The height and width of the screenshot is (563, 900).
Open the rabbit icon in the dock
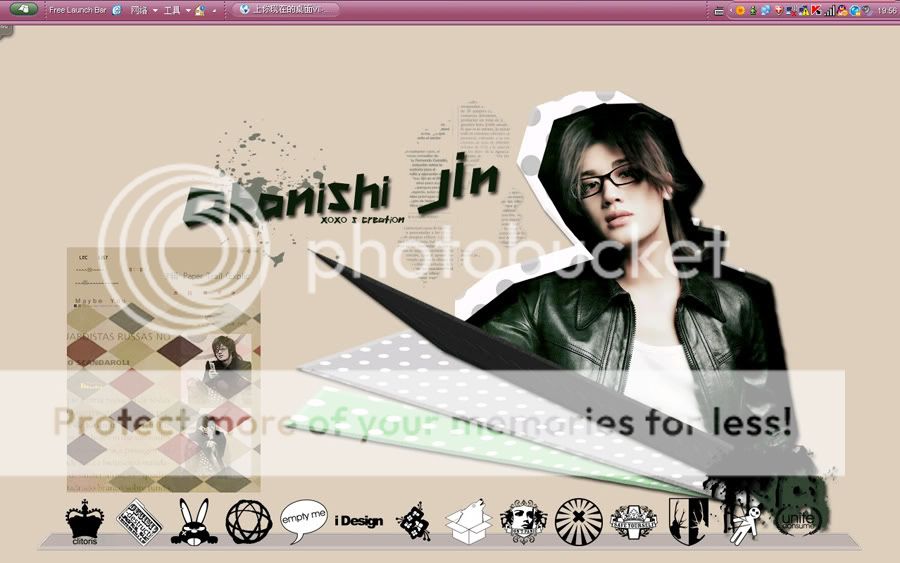tap(192, 520)
